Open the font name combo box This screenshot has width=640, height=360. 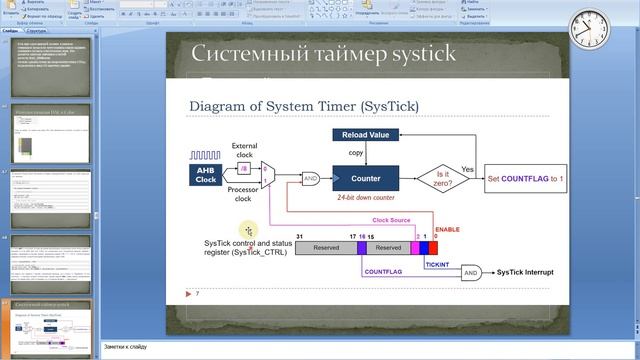[137, 4]
